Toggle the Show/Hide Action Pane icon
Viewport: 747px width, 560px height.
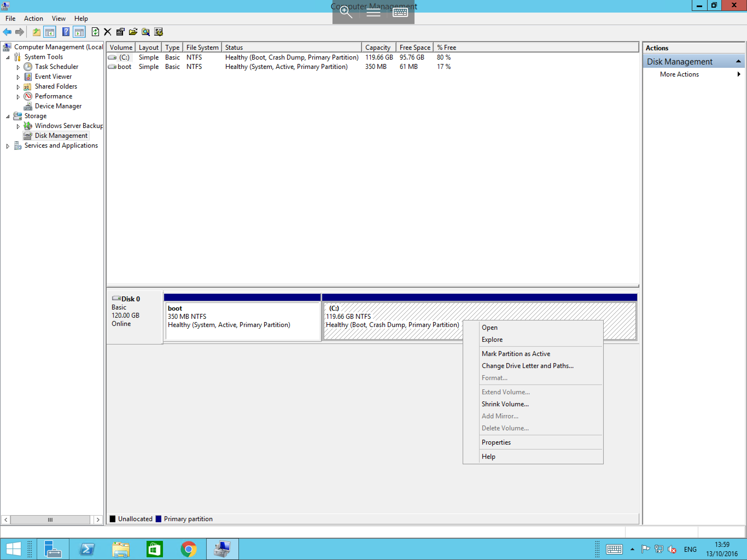click(x=79, y=32)
